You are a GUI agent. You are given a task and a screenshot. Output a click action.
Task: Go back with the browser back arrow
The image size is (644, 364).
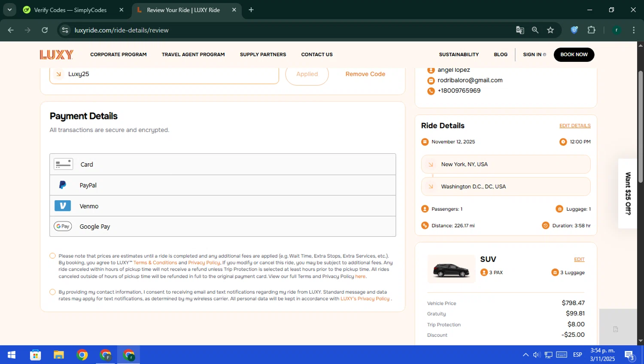tap(11, 30)
